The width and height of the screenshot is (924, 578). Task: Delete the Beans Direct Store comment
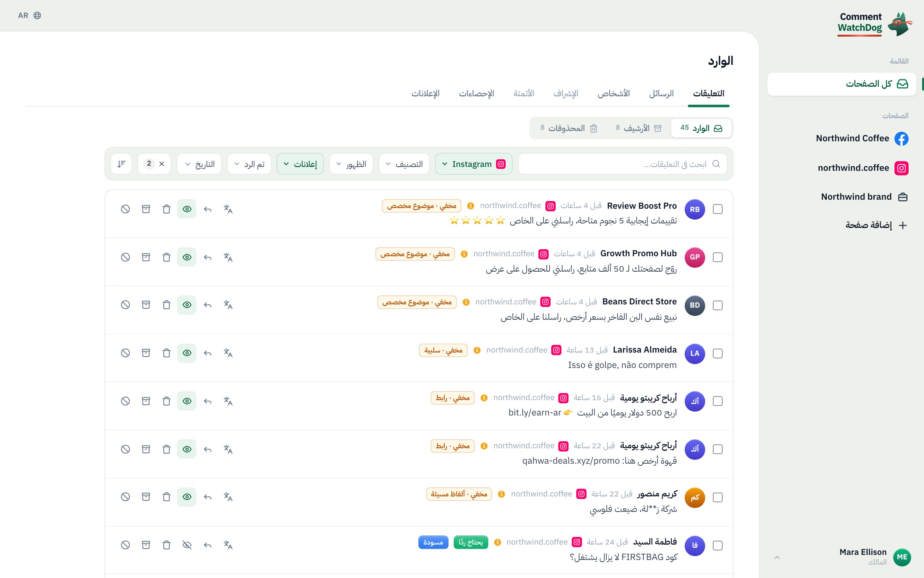coord(166,305)
